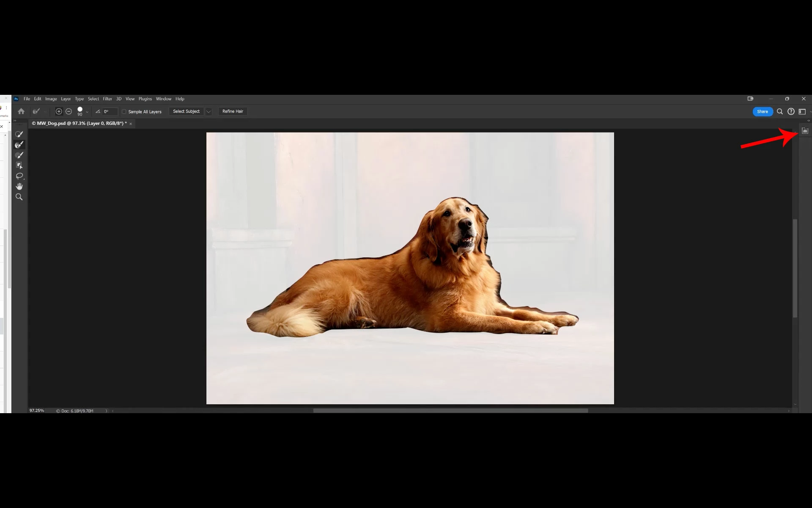Open the Filter menu

[x=107, y=99]
